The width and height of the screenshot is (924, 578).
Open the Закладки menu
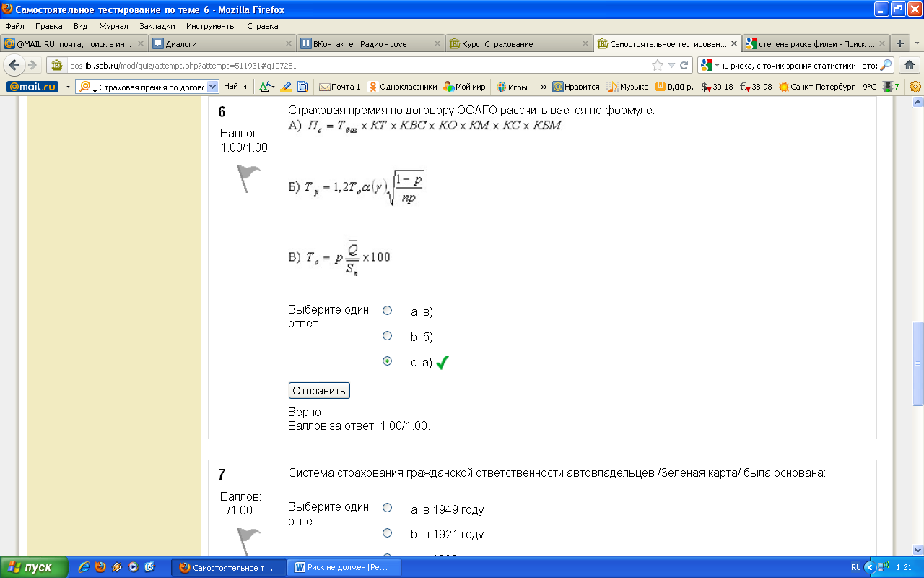[x=157, y=26]
